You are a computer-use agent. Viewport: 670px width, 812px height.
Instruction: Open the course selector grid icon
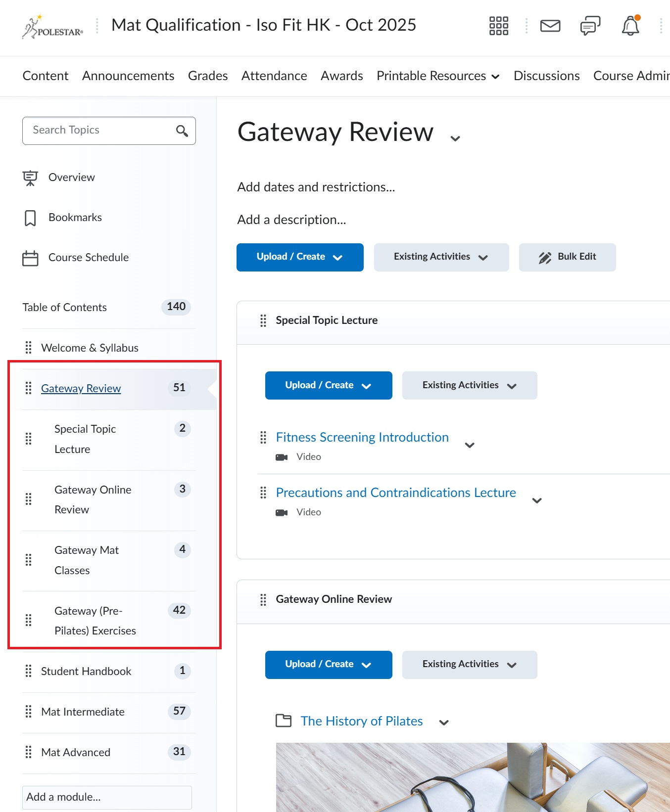pyautogui.click(x=498, y=26)
